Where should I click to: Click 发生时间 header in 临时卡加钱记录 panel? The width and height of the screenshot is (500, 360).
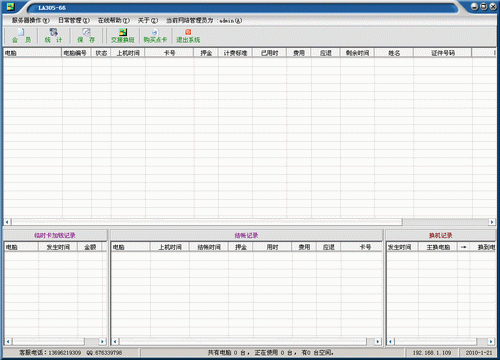pyautogui.click(x=58, y=247)
